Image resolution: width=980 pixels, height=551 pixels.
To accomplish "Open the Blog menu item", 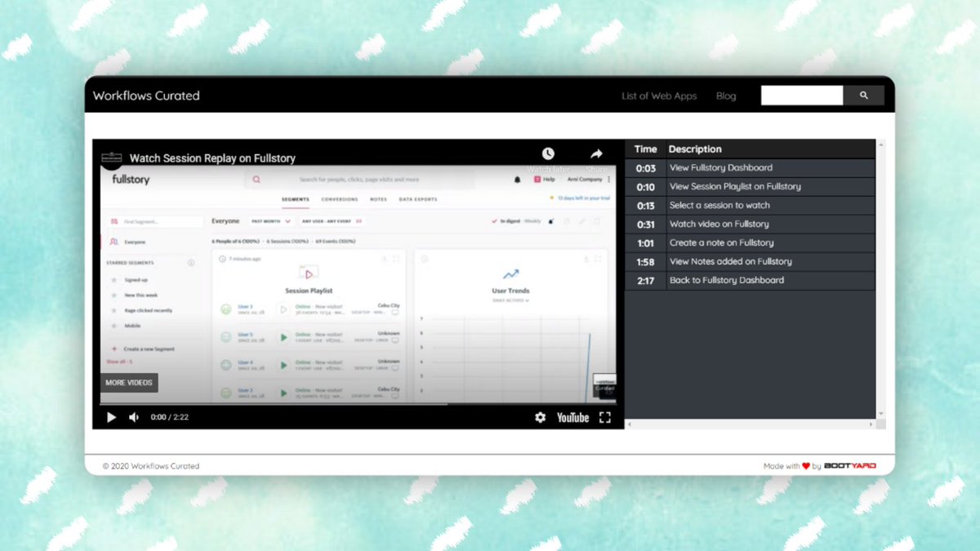I will [726, 96].
